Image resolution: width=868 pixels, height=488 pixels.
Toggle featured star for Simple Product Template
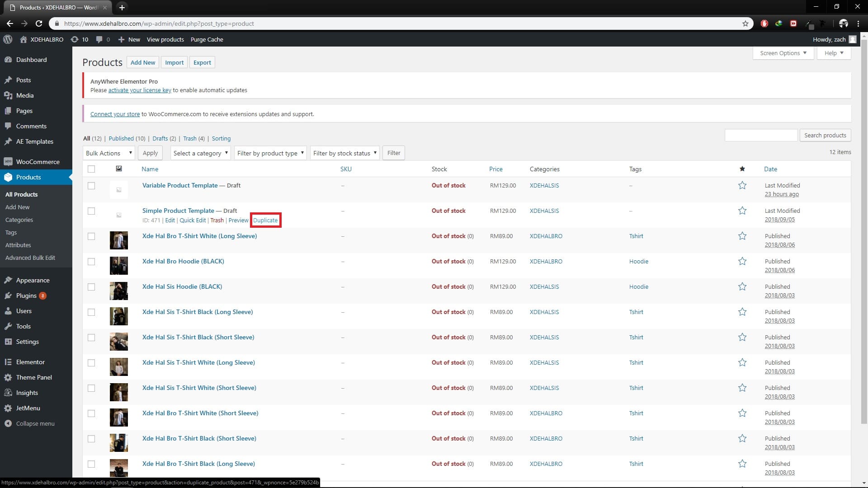pos(742,211)
